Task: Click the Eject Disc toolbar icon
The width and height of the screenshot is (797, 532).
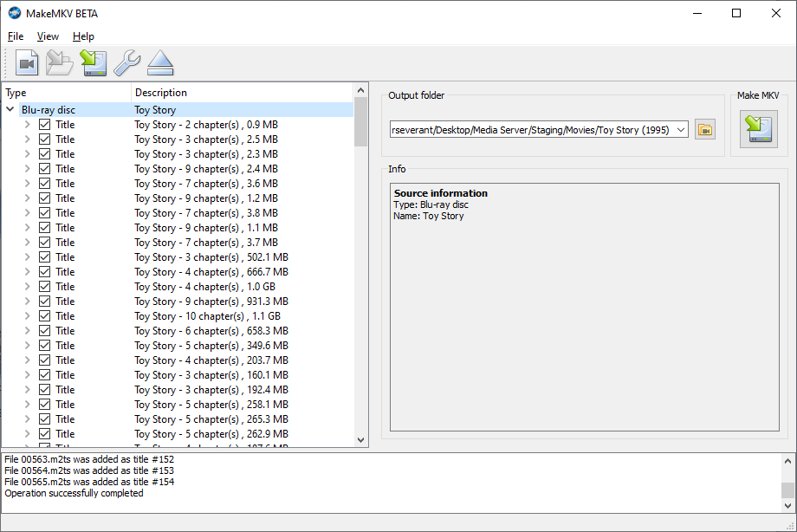Action: click(160, 62)
